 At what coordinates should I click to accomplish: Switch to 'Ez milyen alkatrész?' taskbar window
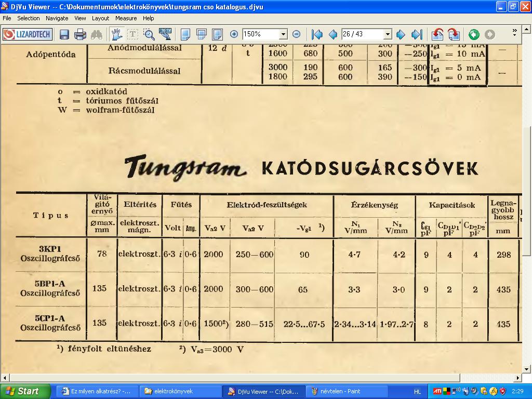pos(97,391)
